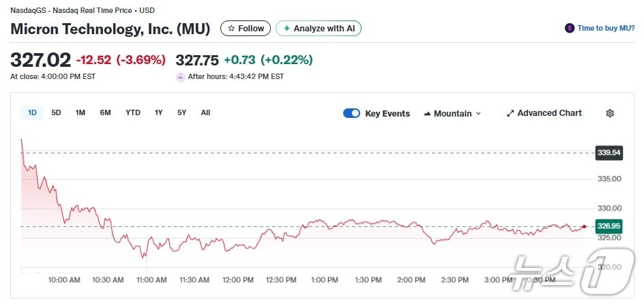Switch to the 5D time range
The image size is (644, 304).
coord(56,112)
